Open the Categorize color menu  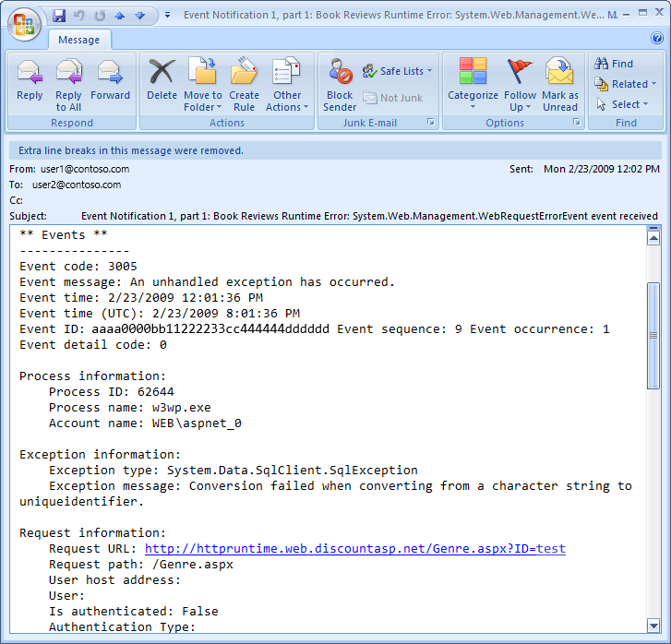473,85
